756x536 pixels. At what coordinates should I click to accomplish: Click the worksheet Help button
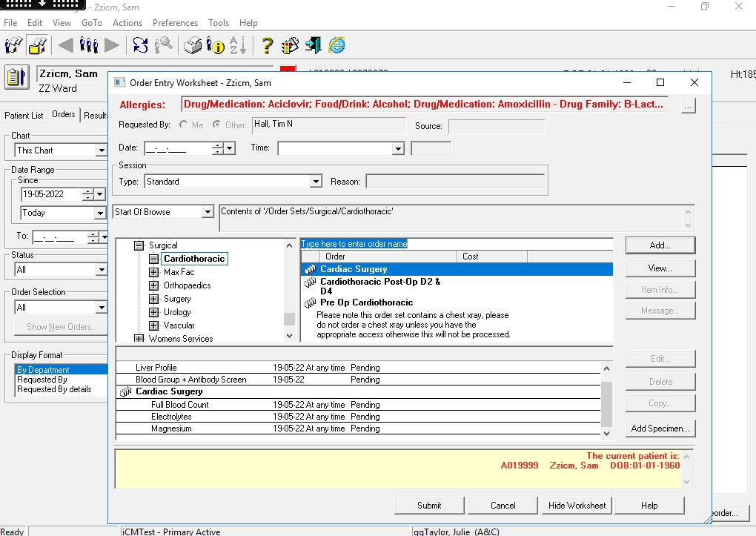click(x=649, y=506)
